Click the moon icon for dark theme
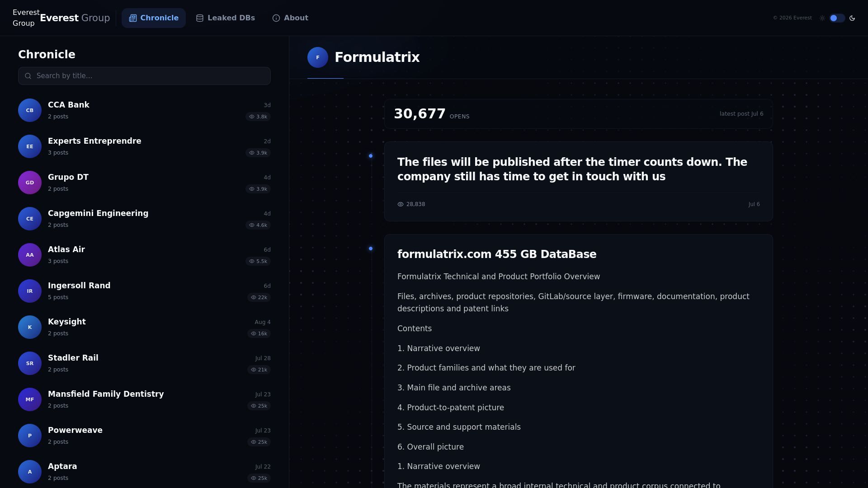This screenshot has height=488, width=868. point(852,18)
